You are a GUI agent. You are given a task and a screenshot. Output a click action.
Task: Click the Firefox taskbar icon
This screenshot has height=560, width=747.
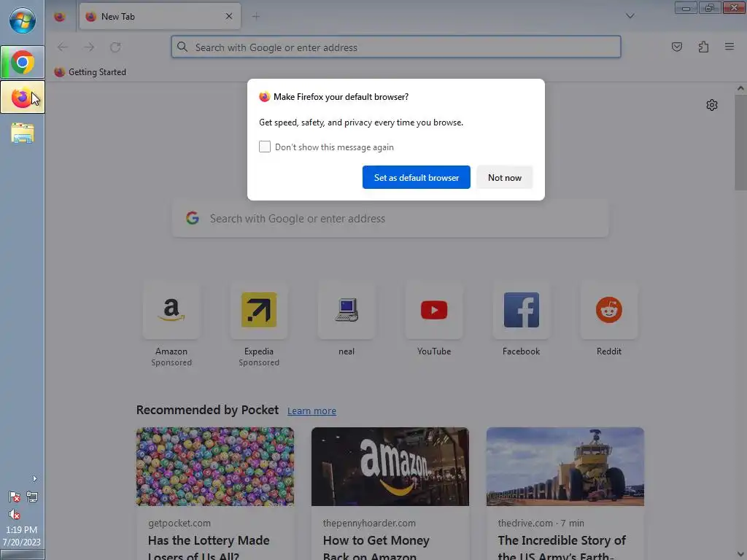click(x=23, y=97)
